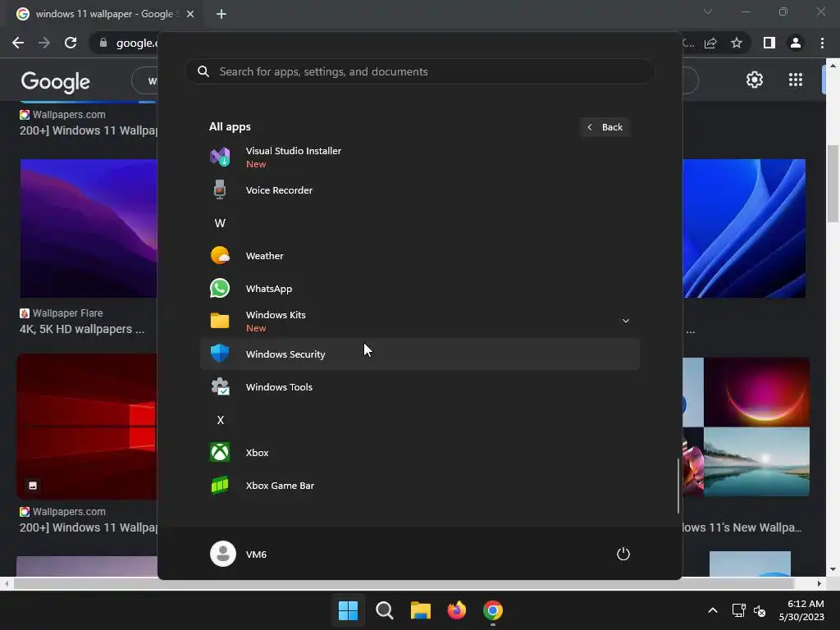840x630 pixels.
Task: Go back from the All apps list
Action: [x=605, y=127]
